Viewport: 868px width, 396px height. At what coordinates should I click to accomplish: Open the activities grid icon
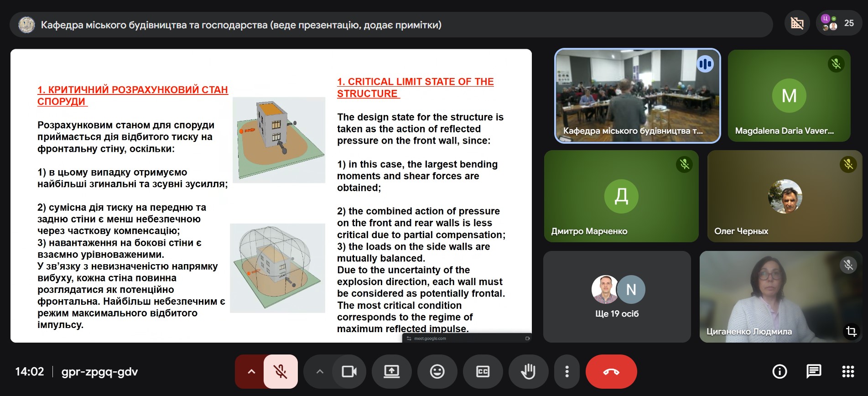point(848,372)
